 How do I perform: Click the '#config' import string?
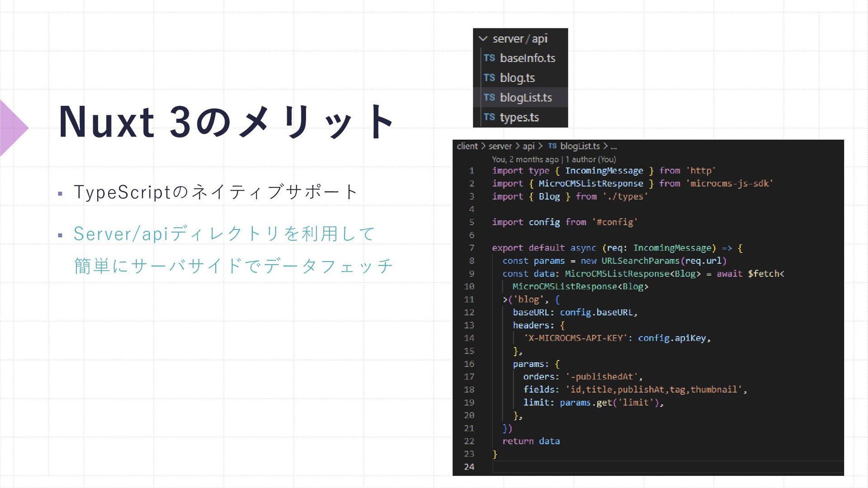tap(615, 222)
